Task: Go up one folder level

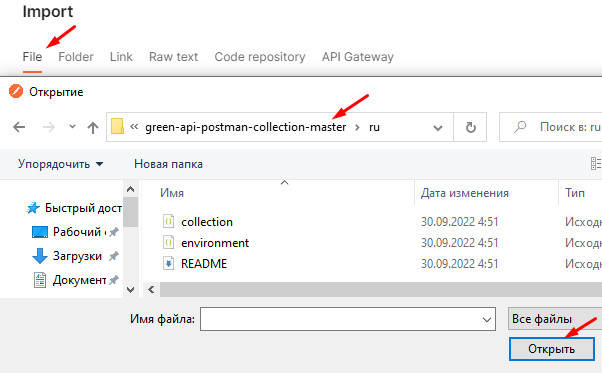Action: (93, 127)
